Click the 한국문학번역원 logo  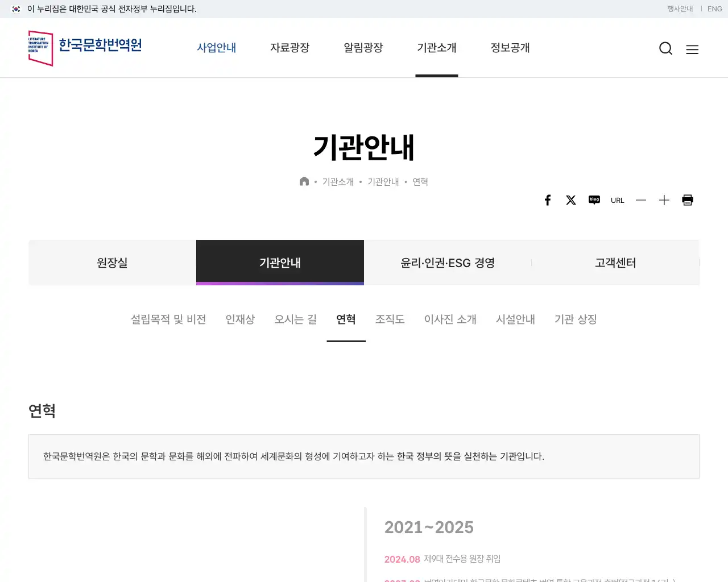85,48
